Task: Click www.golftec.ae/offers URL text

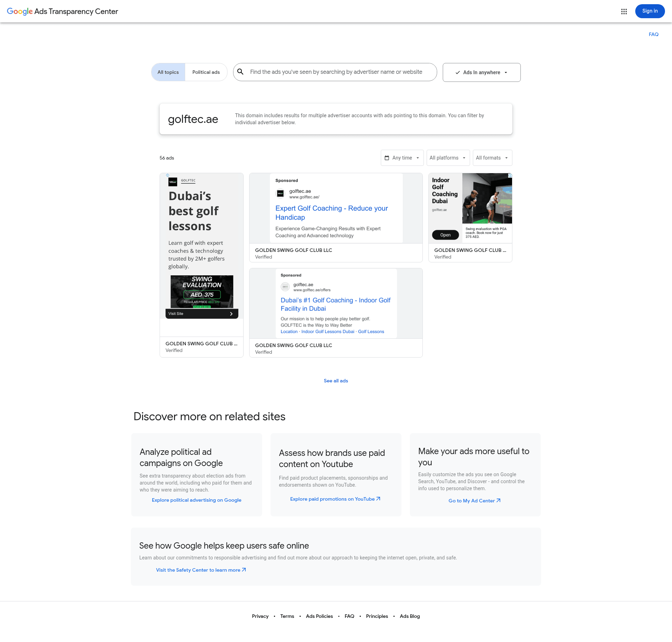Action: click(x=312, y=290)
